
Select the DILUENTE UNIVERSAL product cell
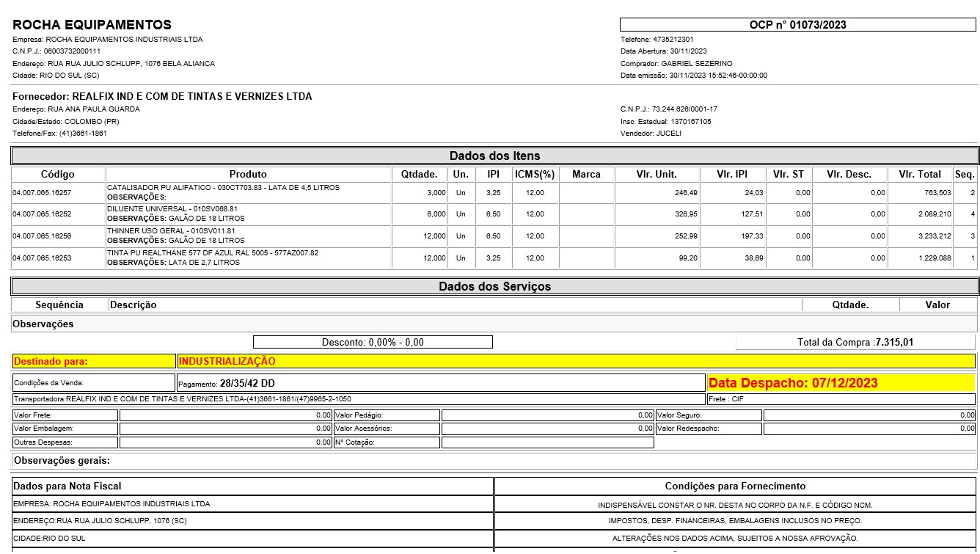[x=249, y=214]
